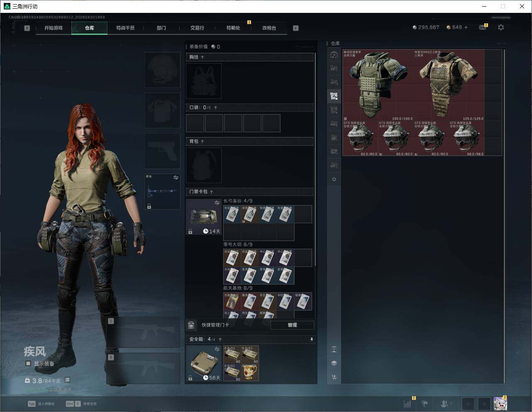This screenshot has width=532, height=412.
Task: Open the mail envelope icon
Action: (x=482, y=27)
